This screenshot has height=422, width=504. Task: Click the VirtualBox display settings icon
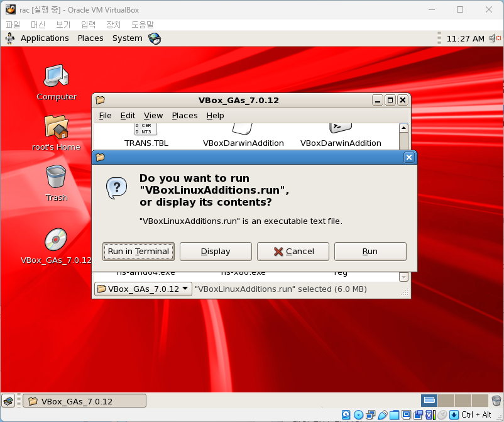pyautogui.click(x=407, y=415)
